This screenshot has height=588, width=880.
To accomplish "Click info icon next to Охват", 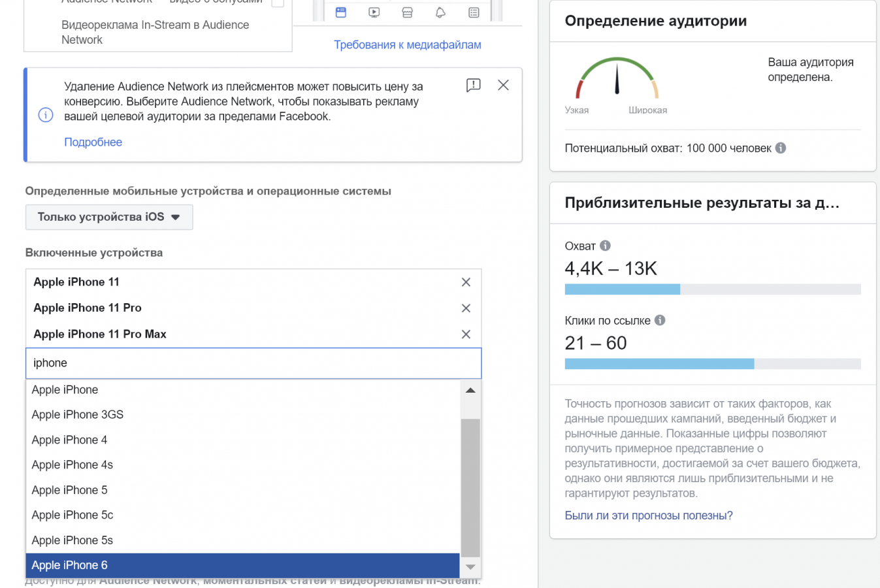I will click(606, 246).
